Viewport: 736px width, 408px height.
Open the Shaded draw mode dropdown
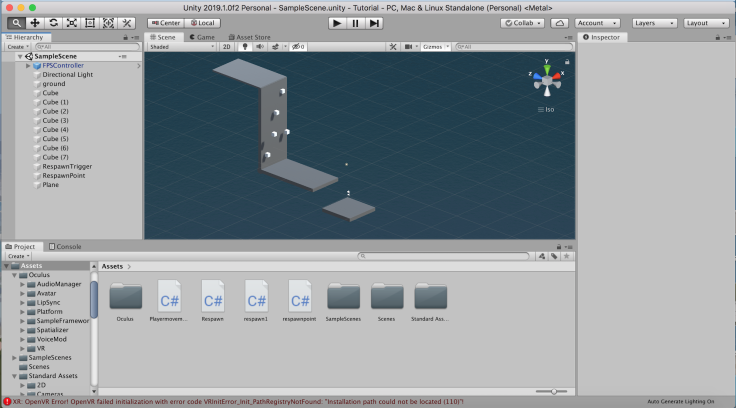coord(180,46)
